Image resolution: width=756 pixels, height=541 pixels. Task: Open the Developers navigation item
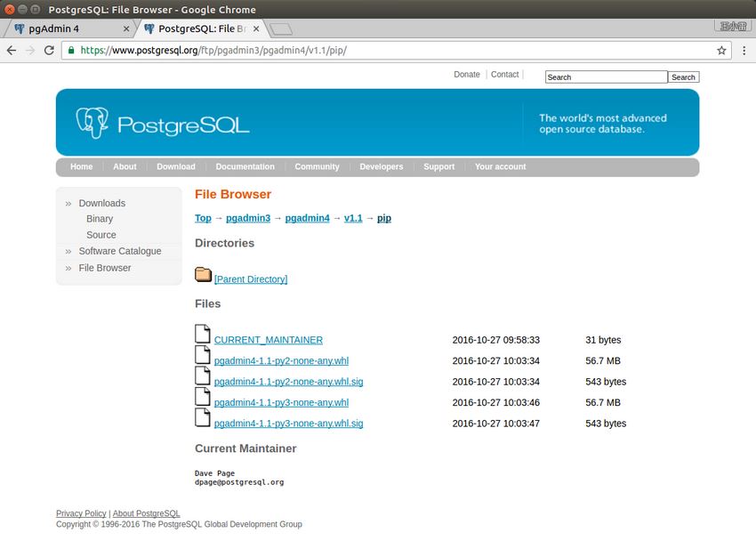(382, 166)
